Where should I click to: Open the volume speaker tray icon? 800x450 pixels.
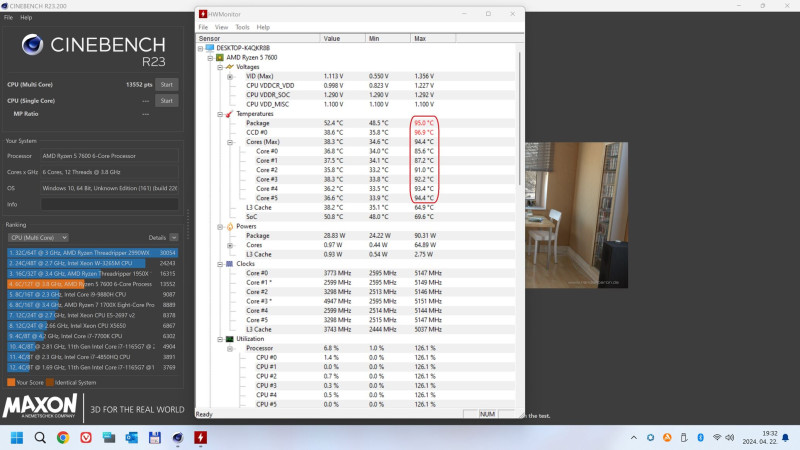730,437
